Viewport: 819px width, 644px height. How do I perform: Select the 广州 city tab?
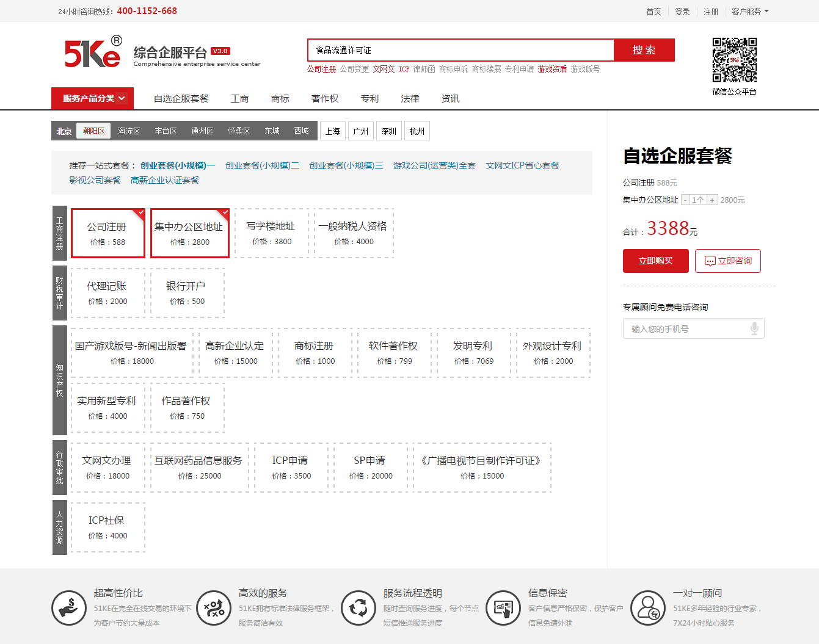click(x=361, y=131)
